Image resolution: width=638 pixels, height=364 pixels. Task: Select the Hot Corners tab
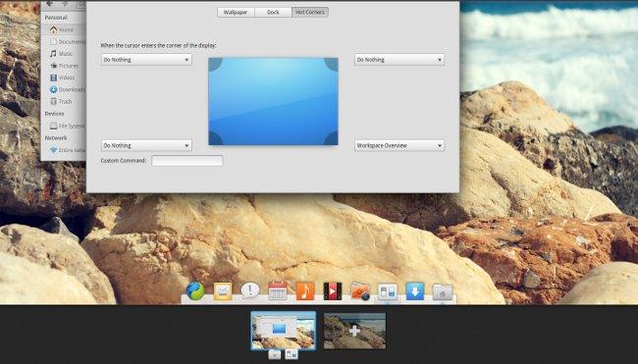point(310,12)
